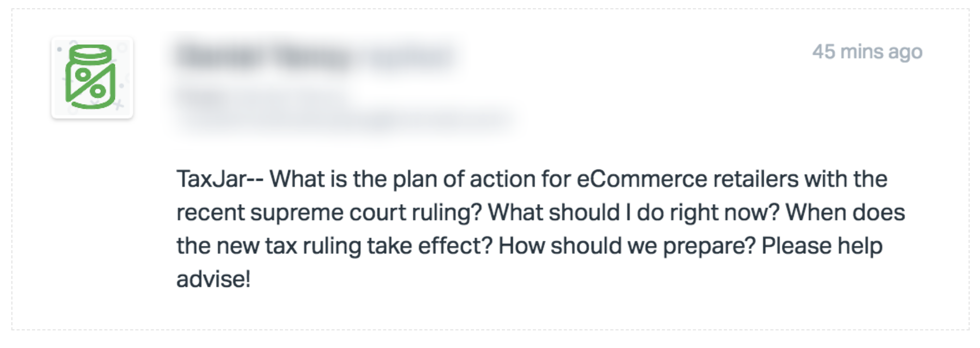Click empty card area below the avatar
The height and width of the screenshot is (348, 980).
92,223
